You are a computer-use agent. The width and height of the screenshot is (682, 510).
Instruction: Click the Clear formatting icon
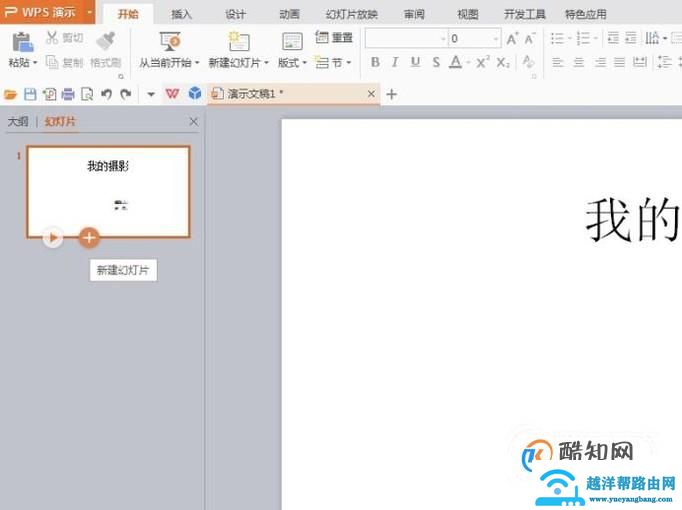click(x=528, y=63)
